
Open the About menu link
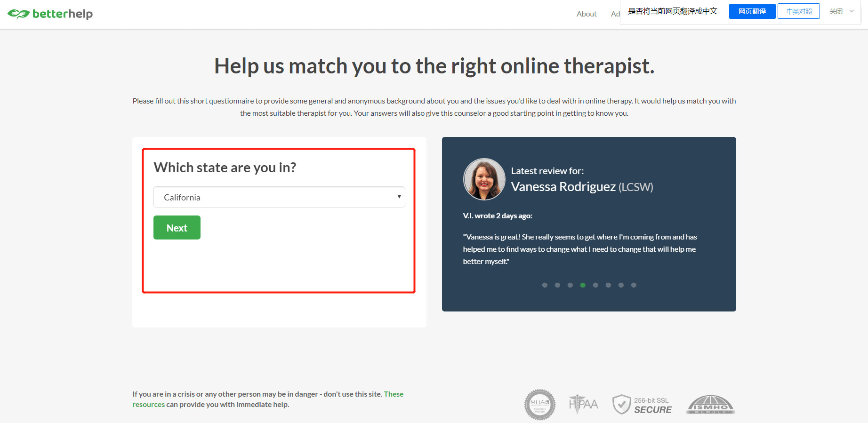pyautogui.click(x=587, y=14)
